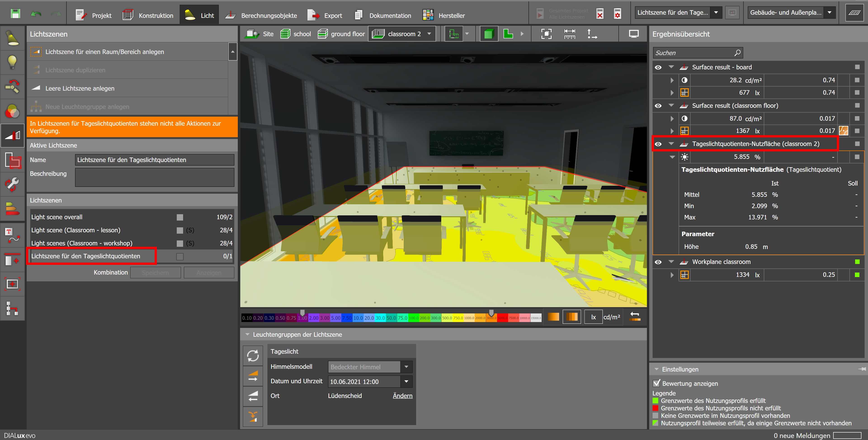Viewport: 868px width, 440px height.
Task: Click the wrench maintenance icon in sidebar
Action: click(12, 184)
